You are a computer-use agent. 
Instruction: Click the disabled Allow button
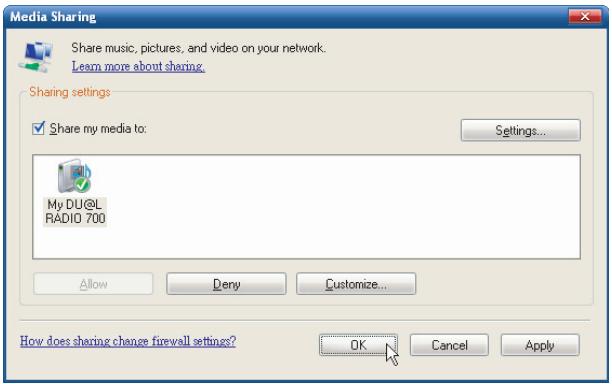coord(93,284)
